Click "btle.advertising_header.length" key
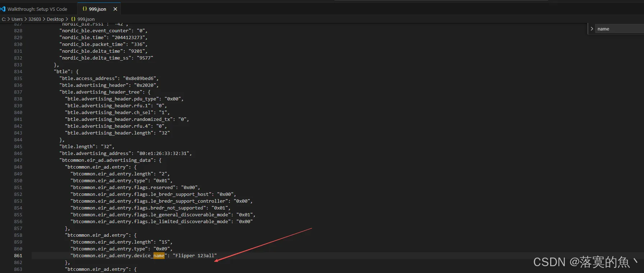644x273 pixels. click(109, 133)
